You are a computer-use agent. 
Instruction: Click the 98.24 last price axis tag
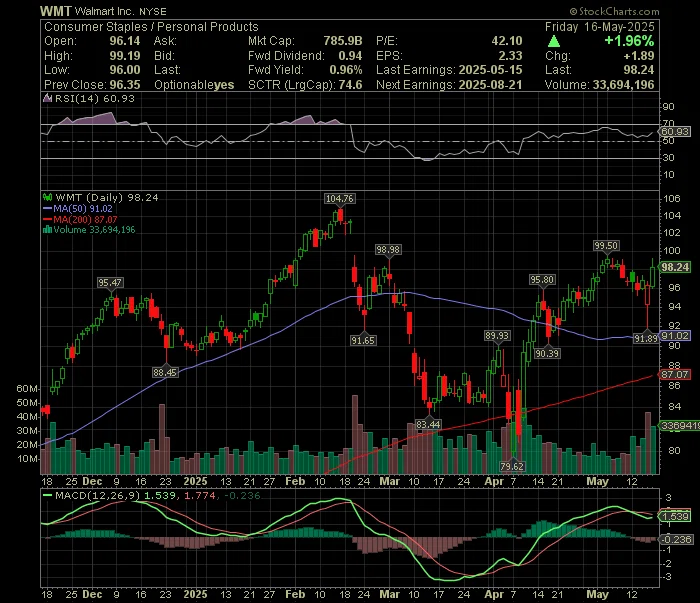(x=675, y=267)
